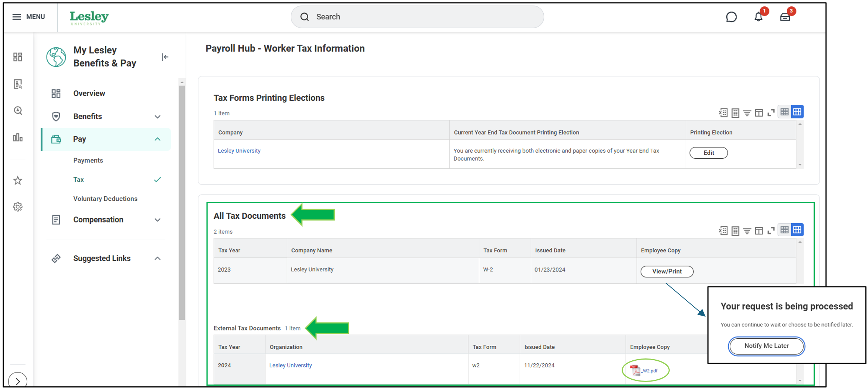This screenshot has height=389, width=868.
Task: Collapse the Suggested Links section chevron
Action: (x=158, y=259)
